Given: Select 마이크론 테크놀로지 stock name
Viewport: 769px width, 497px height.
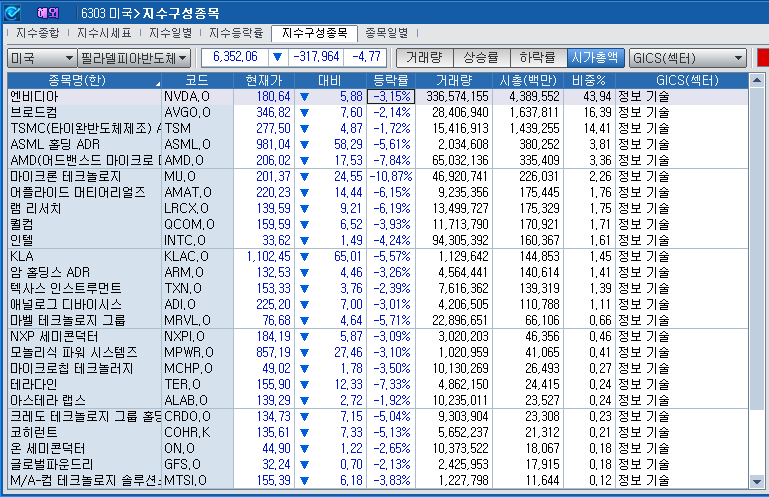Looking at the screenshot, I should click(66, 177).
